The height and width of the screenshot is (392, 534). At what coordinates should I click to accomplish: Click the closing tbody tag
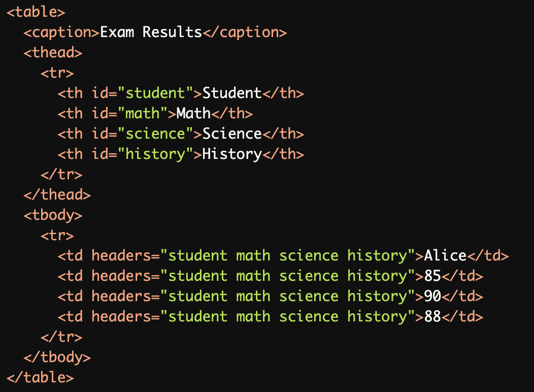[57, 357]
